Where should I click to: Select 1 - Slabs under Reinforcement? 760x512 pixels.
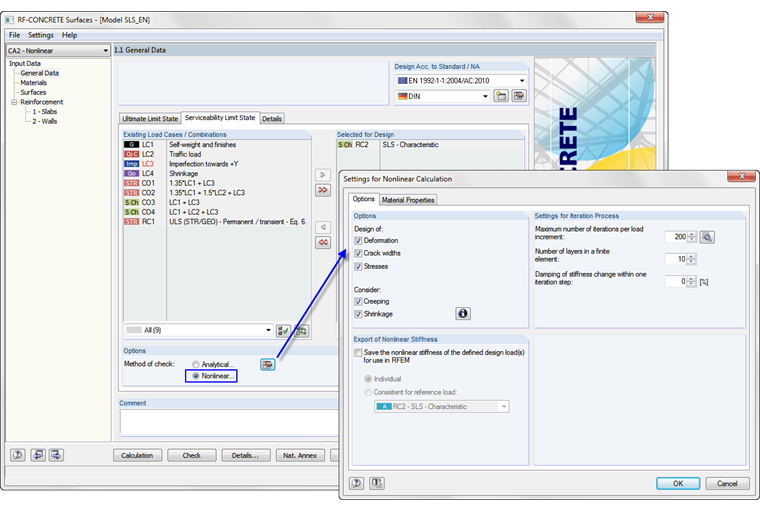(45, 112)
